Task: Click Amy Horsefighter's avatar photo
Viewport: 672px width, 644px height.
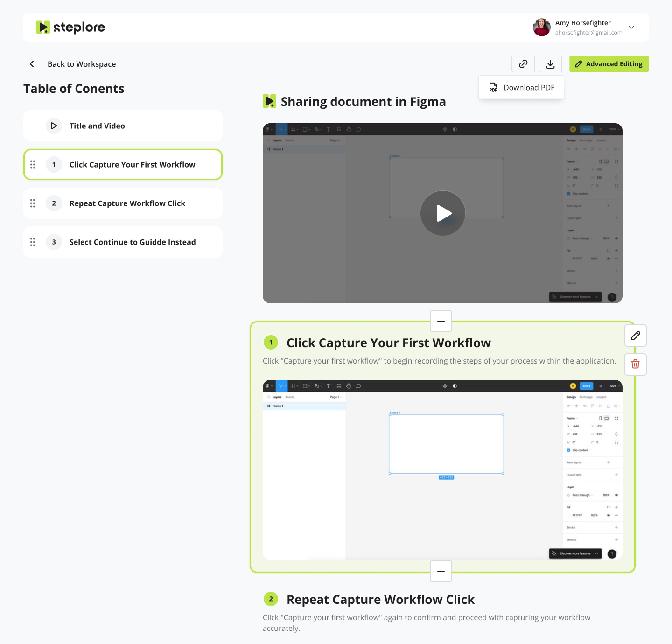Action: coord(541,27)
